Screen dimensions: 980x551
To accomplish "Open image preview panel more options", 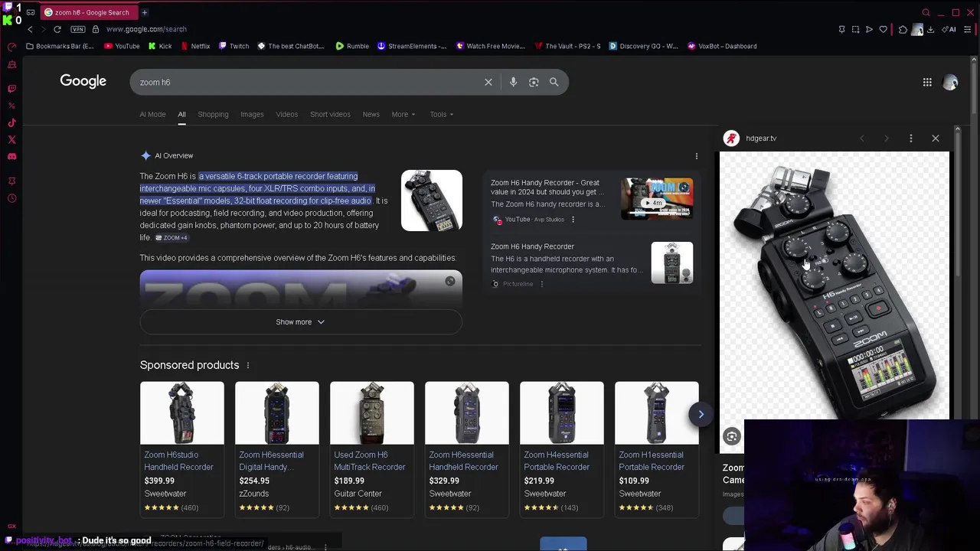I will coord(910,139).
